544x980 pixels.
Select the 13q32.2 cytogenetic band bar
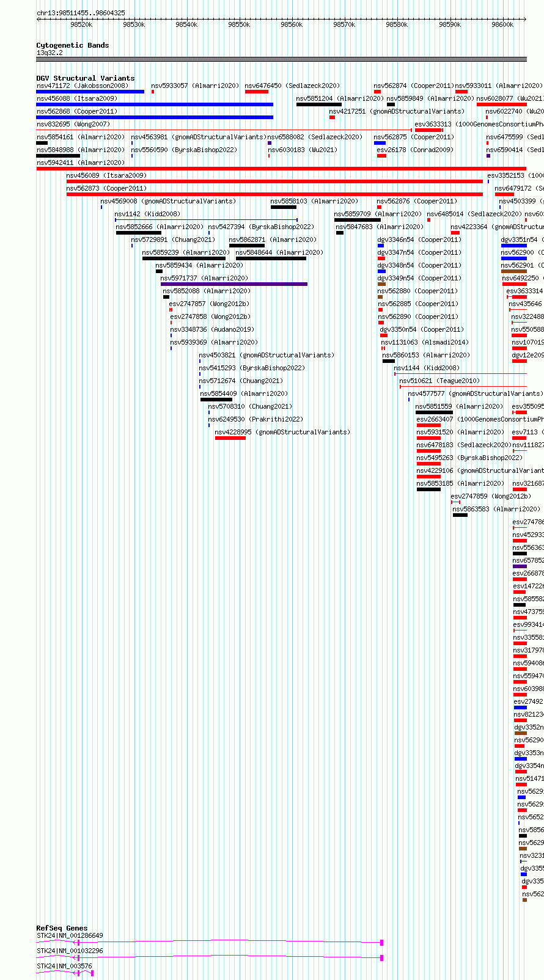tap(281, 59)
